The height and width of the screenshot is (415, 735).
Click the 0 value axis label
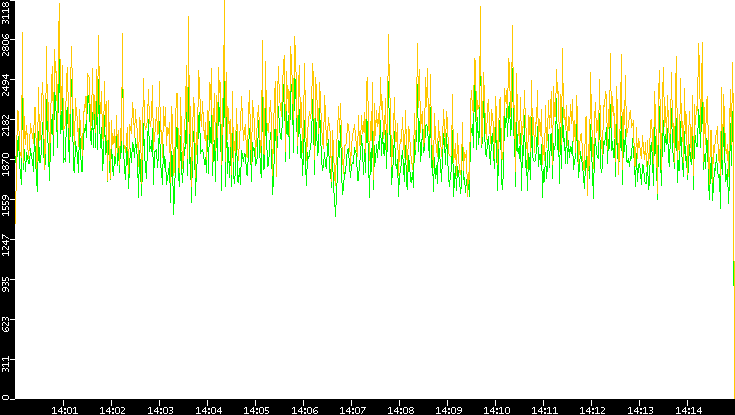[6, 399]
